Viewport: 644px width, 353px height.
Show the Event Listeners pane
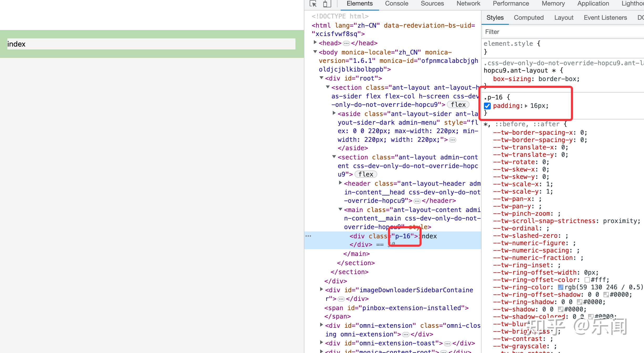point(605,18)
